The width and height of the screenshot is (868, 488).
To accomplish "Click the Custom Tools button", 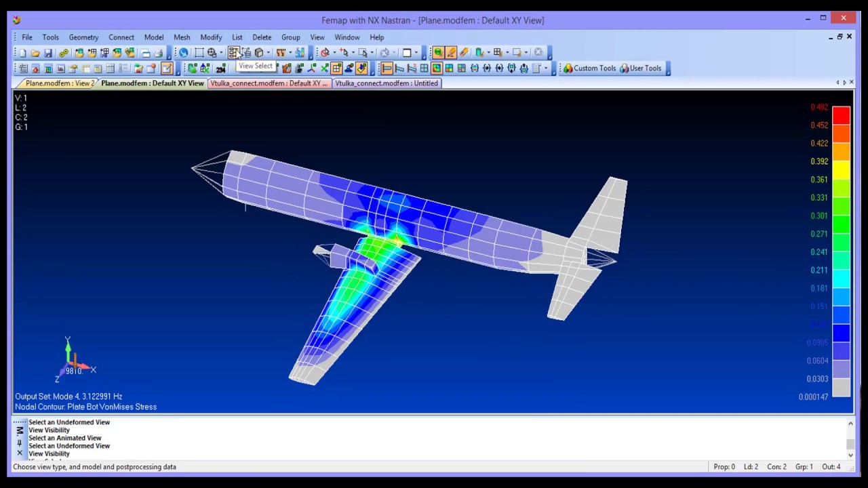I will coord(589,68).
